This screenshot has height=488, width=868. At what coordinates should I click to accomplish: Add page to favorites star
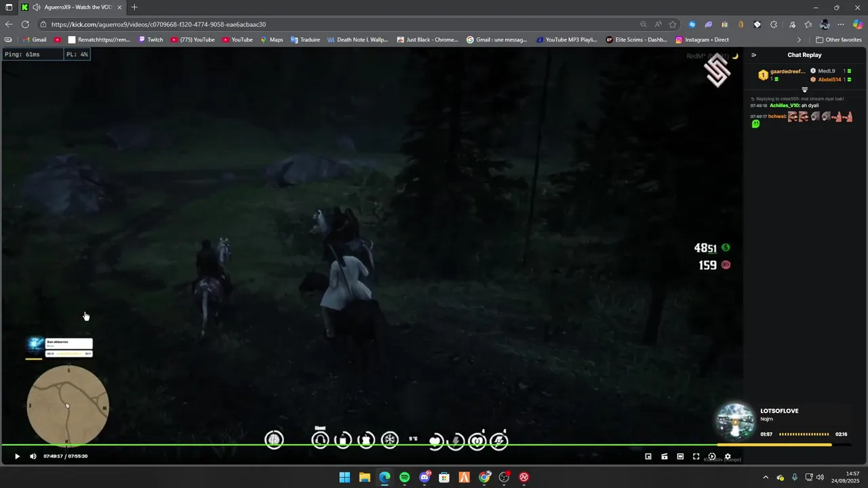pos(673,24)
